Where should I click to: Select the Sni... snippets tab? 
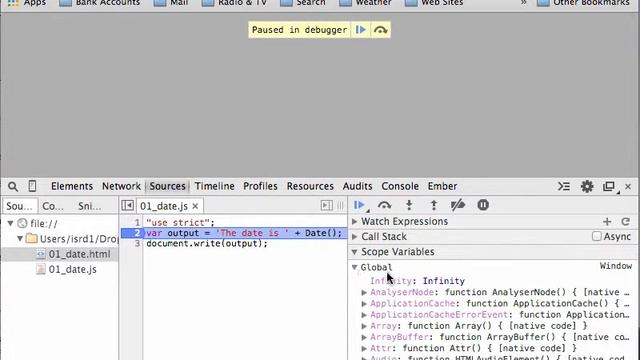[89, 206]
